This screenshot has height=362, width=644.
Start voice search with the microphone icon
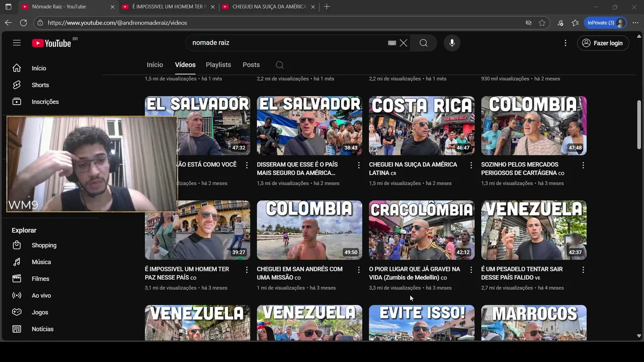pos(452,43)
